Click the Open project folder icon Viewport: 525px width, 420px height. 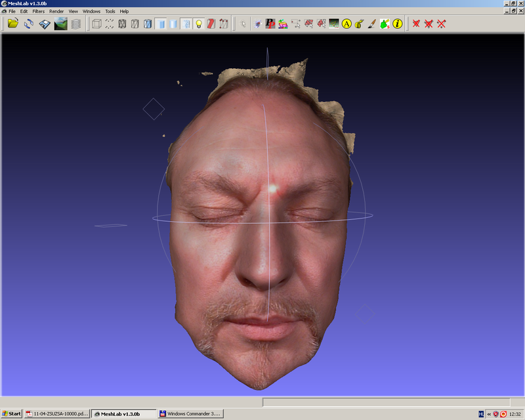(x=13, y=24)
